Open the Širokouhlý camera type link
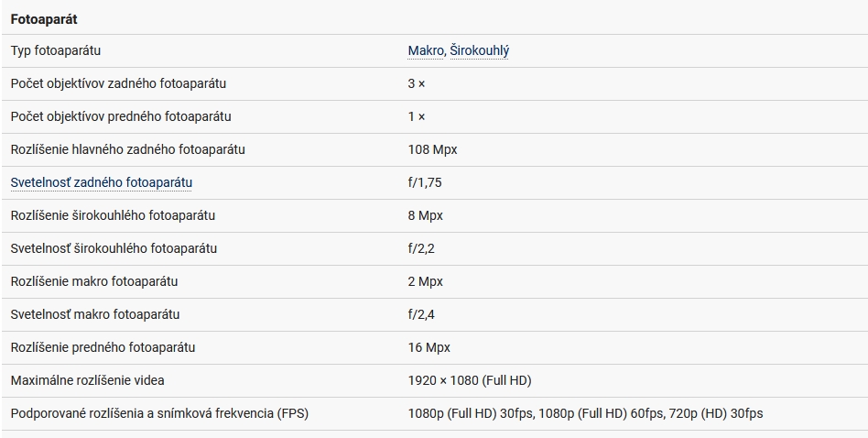 point(480,51)
